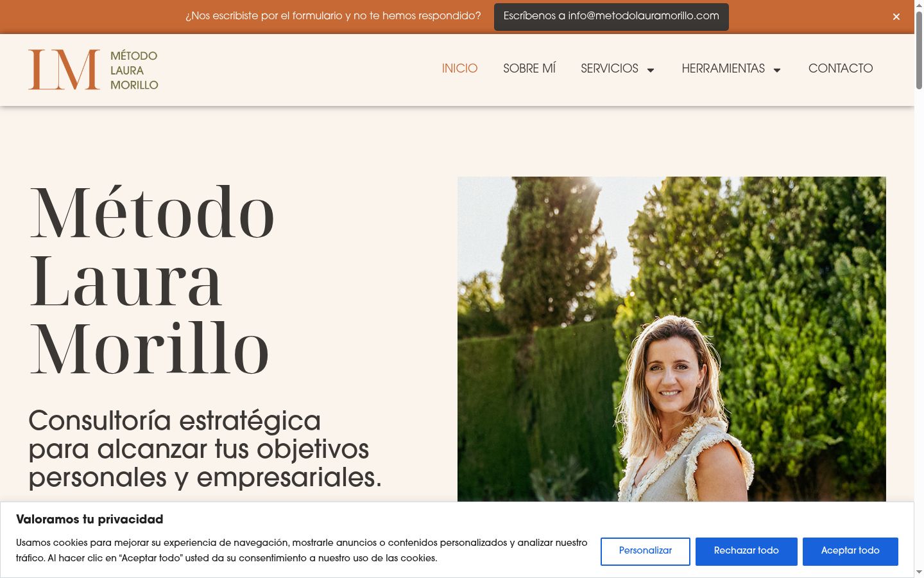This screenshot has height=578, width=924.
Task: Click the Consultoría estratégica subtitle text
Action: pyautogui.click(x=205, y=449)
